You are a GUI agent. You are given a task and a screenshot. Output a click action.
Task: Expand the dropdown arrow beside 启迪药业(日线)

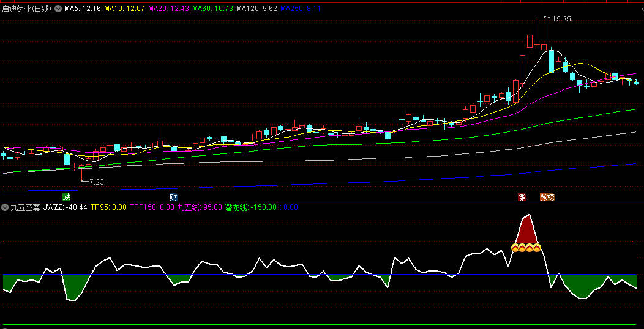click(x=58, y=9)
